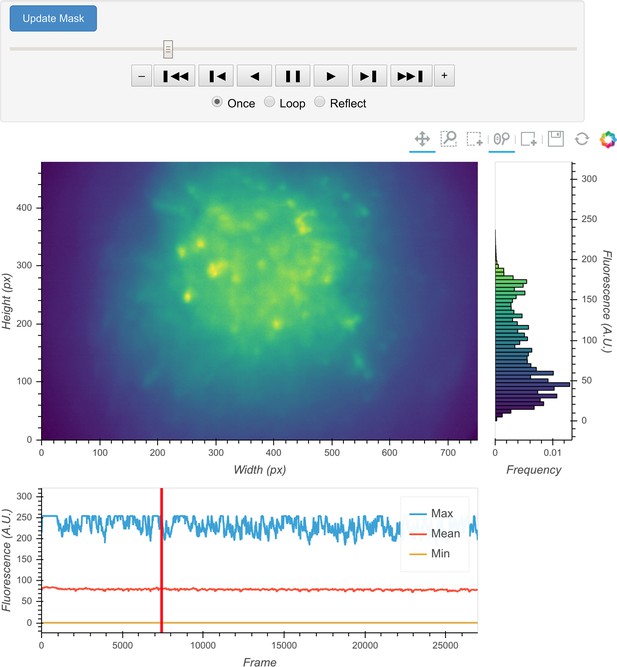This screenshot has width=617, height=667.
Task: Pause the frame playback
Action: (x=293, y=76)
